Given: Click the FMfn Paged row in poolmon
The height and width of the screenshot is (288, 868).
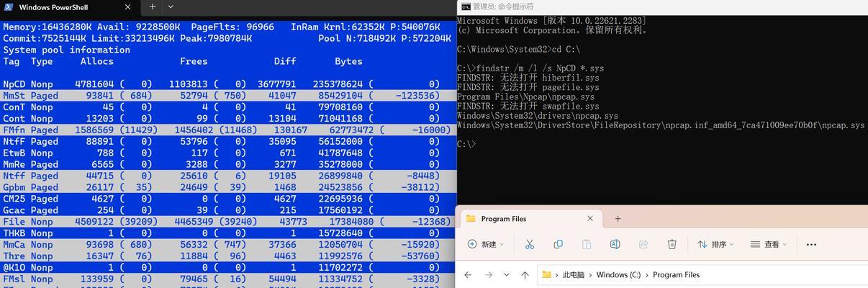Looking at the screenshot, I should tap(228, 130).
